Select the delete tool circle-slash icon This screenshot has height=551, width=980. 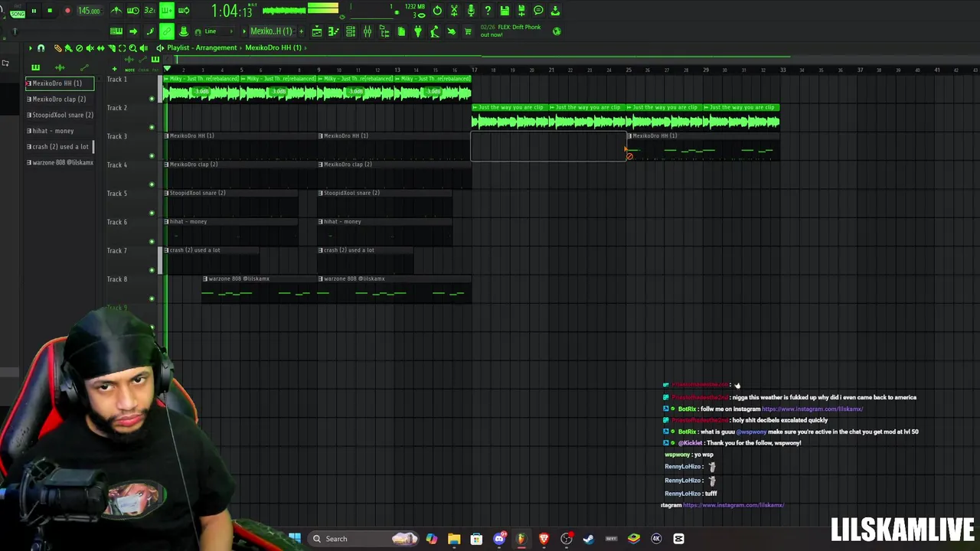[x=79, y=48]
